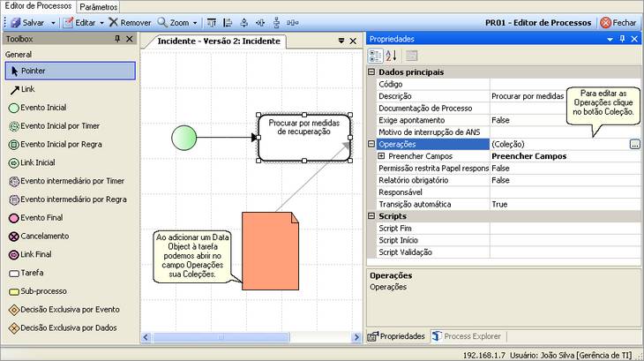Image resolution: width=644 pixels, height=361 pixels.
Task: Select the Evento Final tool
Action: point(71,218)
